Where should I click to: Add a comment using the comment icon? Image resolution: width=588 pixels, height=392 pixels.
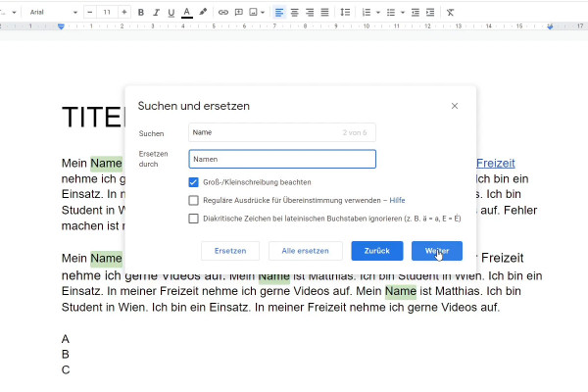pos(238,13)
